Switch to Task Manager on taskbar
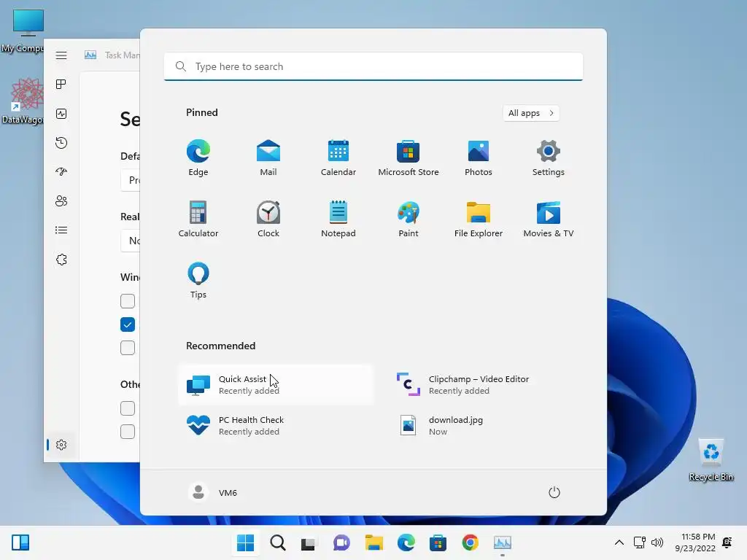Screen dimensions: 747x560 tap(502, 542)
